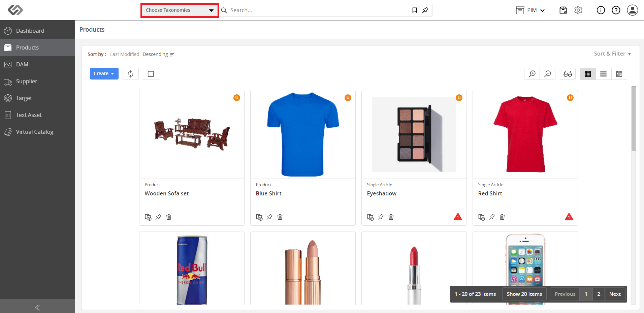The image size is (644, 313).
Task: Delete the Red Shirt article
Action: [502, 217]
